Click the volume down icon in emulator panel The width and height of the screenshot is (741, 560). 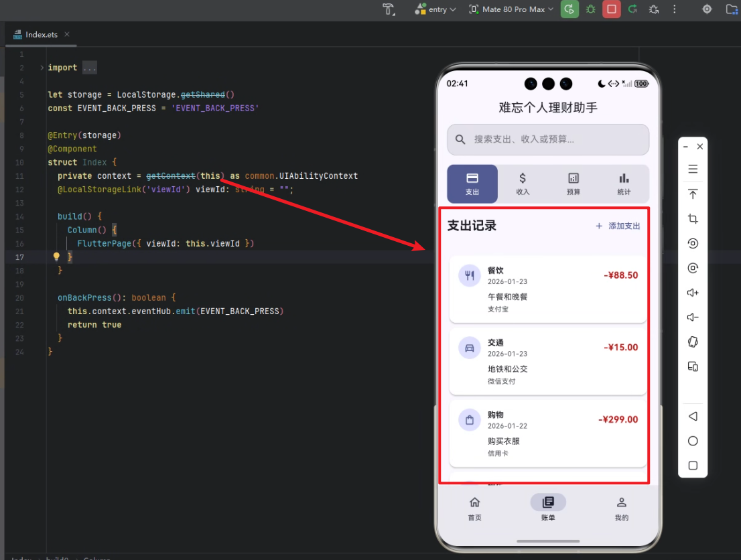(x=693, y=317)
